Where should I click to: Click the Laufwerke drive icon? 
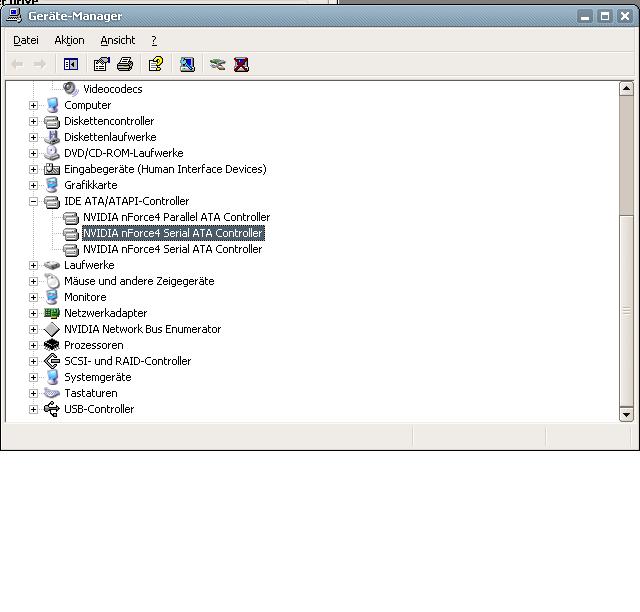(x=52, y=265)
